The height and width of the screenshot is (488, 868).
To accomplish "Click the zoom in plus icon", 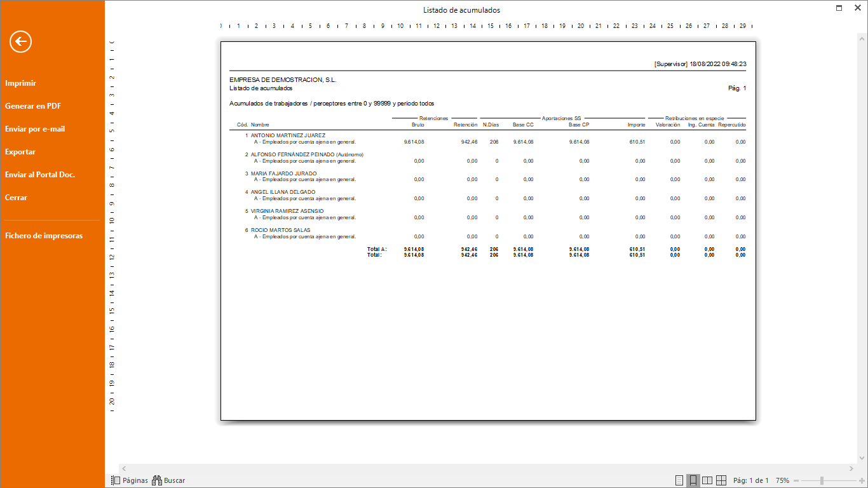I will coord(862,480).
